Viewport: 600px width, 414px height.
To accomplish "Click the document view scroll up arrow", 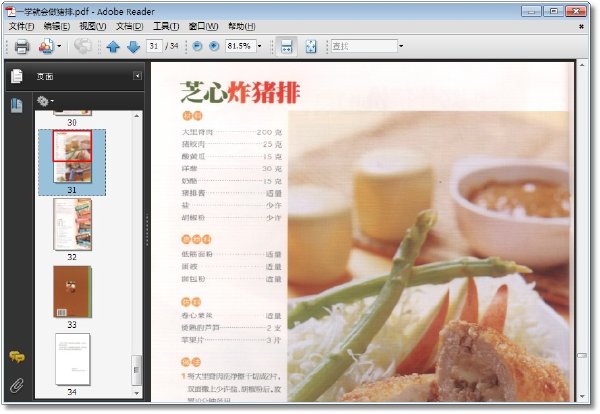I will coord(582,65).
